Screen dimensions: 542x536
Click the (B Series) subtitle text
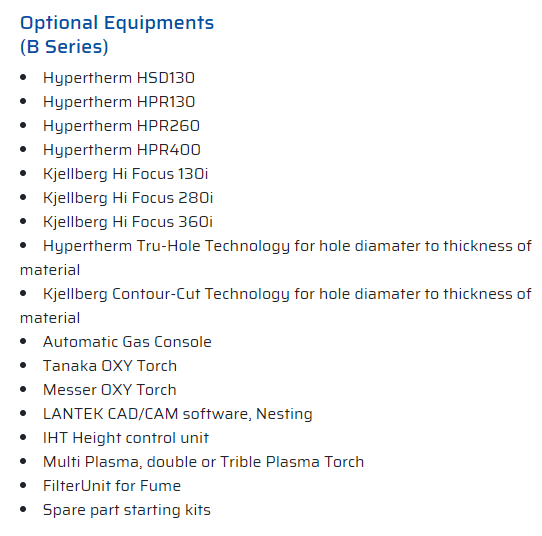coord(64,47)
